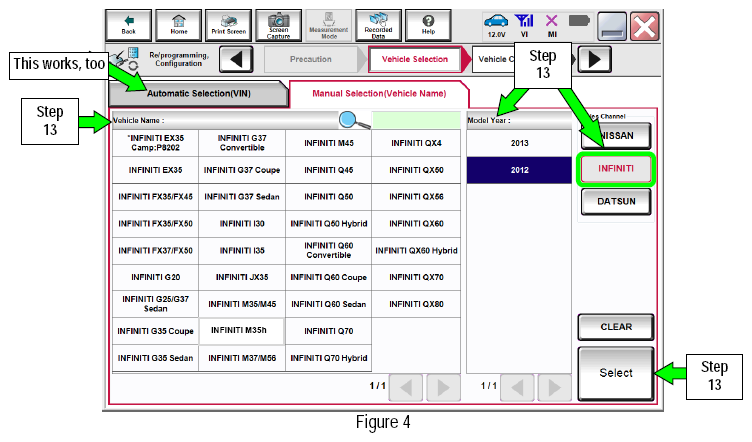Click the Re/programming Configuration icon
This screenshot has height=442, width=752.
125,59
